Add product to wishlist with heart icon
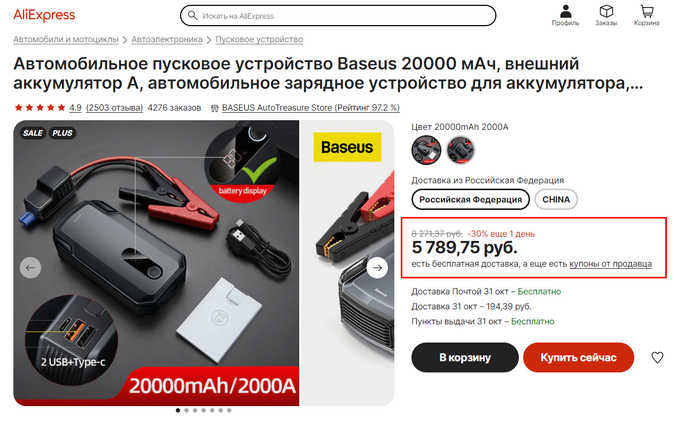700x428 pixels. 657,357
